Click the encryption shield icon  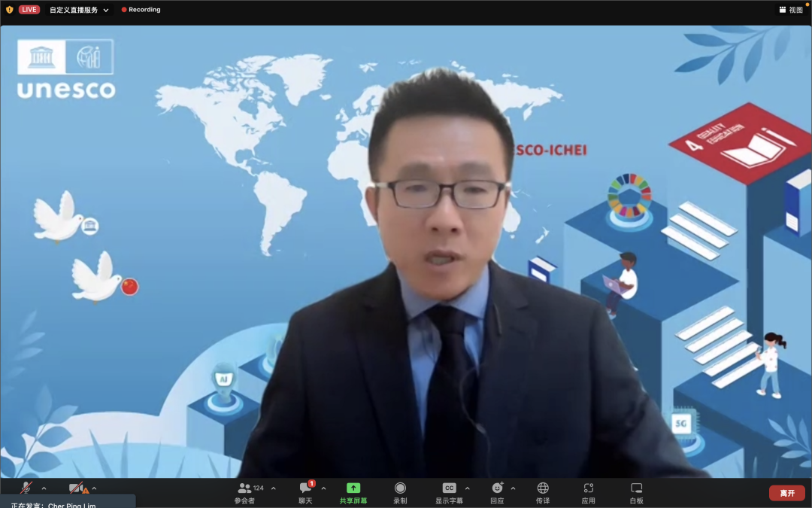click(9, 10)
